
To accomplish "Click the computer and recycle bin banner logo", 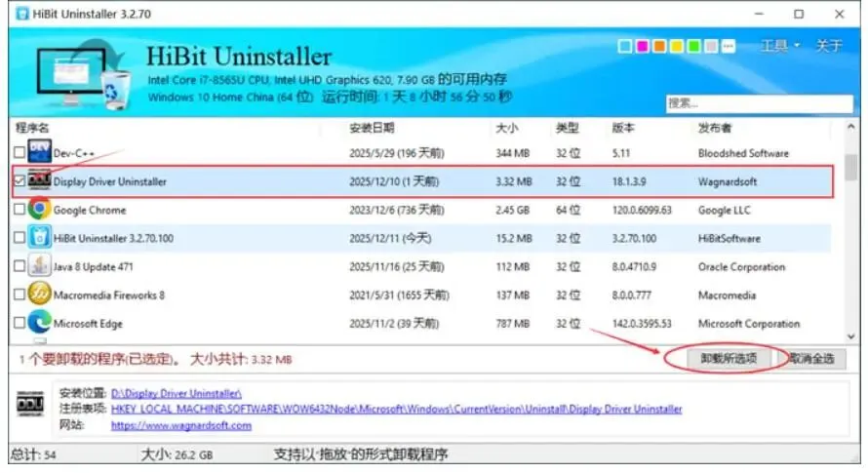I will point(83,74).
